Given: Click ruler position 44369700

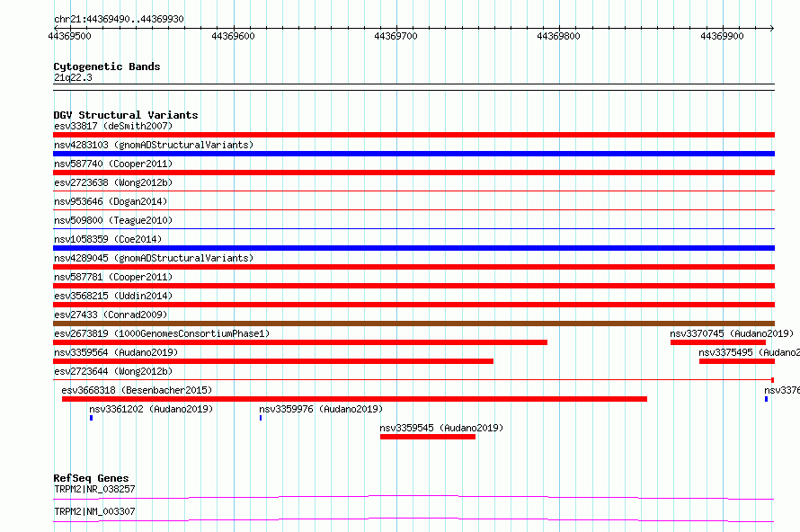Looking at the screenshot, I should coord(396,36).
